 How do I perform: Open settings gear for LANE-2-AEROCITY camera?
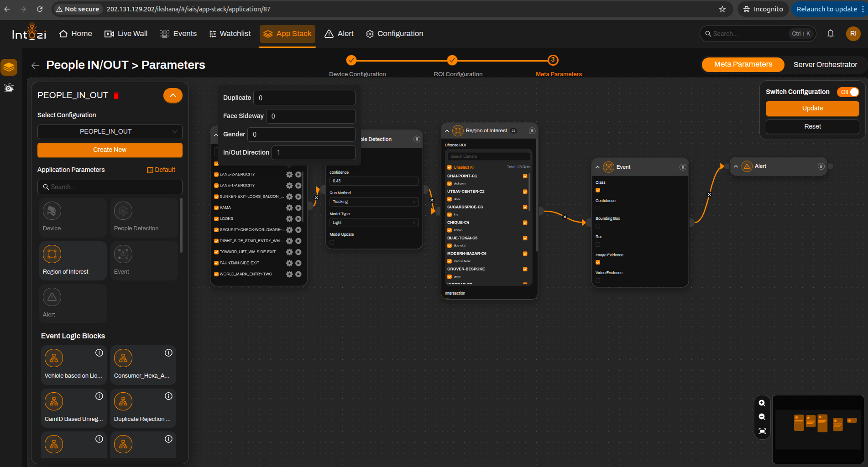coord(289,174)
